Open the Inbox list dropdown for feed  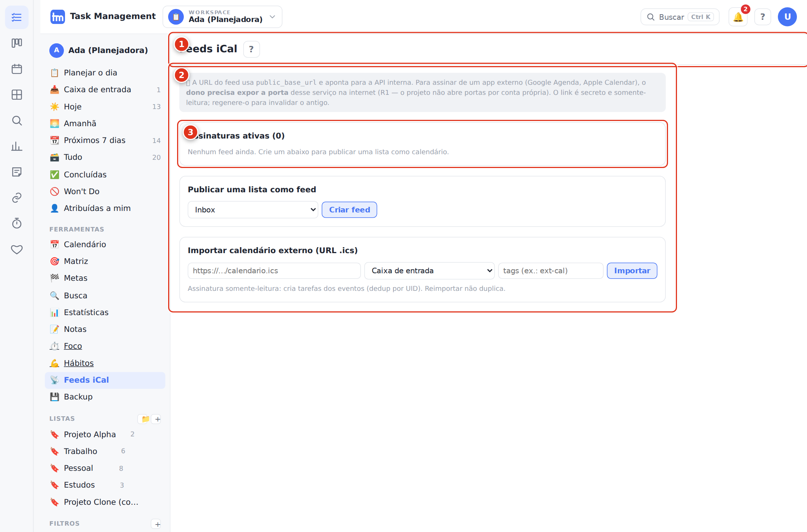tap(253, 210)
